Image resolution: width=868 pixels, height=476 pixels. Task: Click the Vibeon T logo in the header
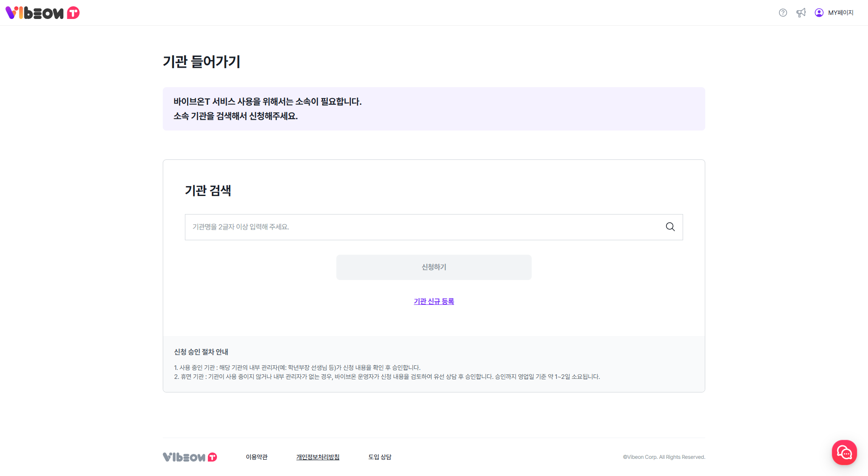click(42, 13)
